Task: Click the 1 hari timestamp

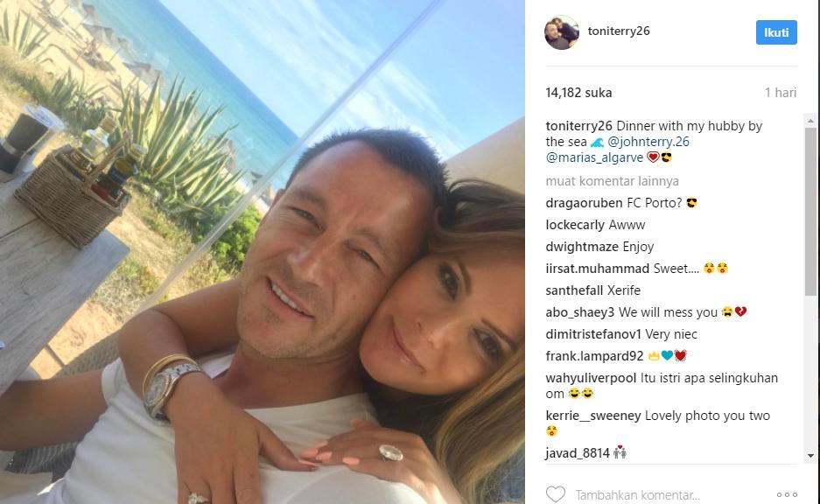Action: tap(781, 93)
